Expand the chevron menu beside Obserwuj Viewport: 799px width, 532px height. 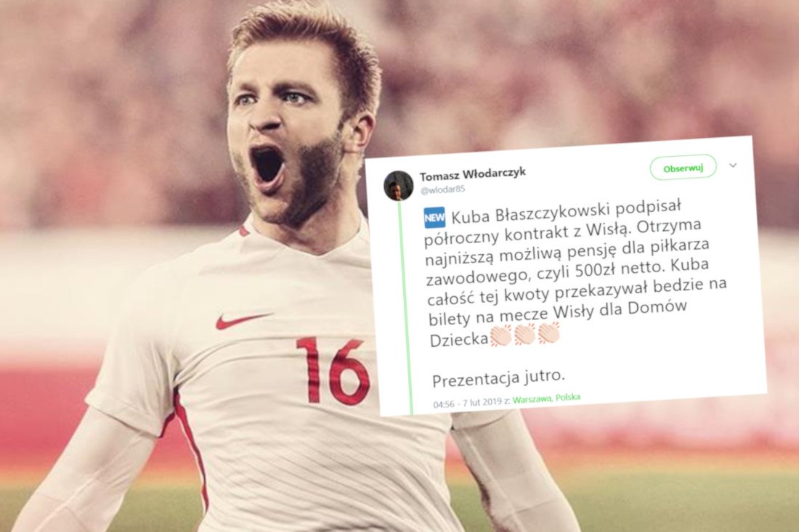pyautogui.click(x=733, y=165)
